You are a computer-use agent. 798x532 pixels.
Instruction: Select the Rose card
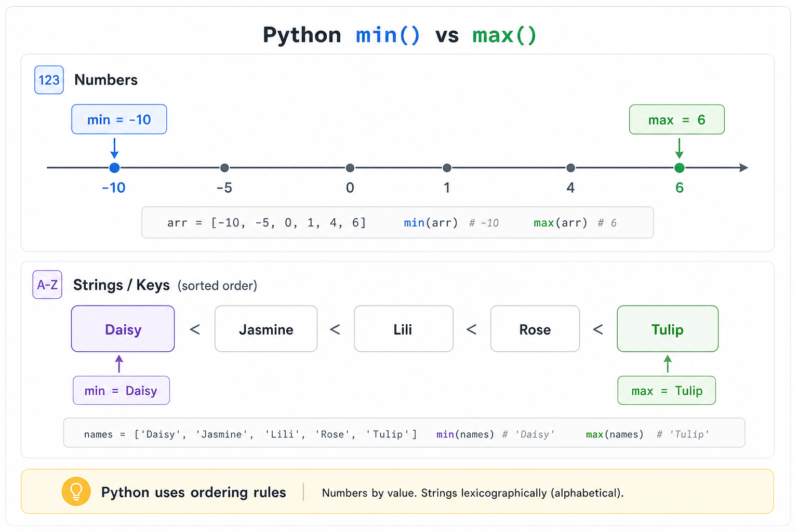pos(535,329)
